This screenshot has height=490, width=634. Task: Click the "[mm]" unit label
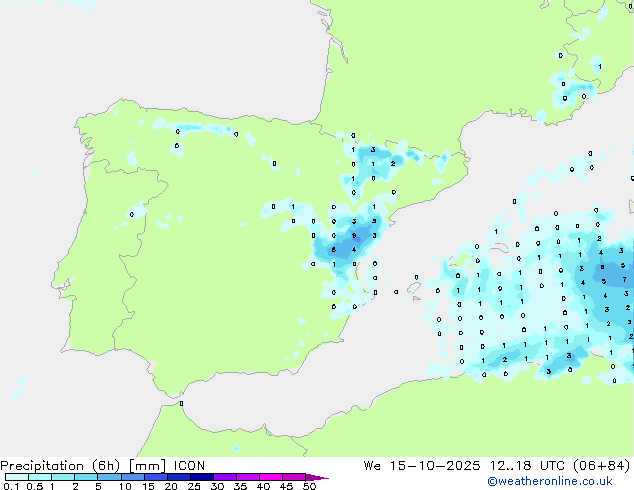point(148,466)
